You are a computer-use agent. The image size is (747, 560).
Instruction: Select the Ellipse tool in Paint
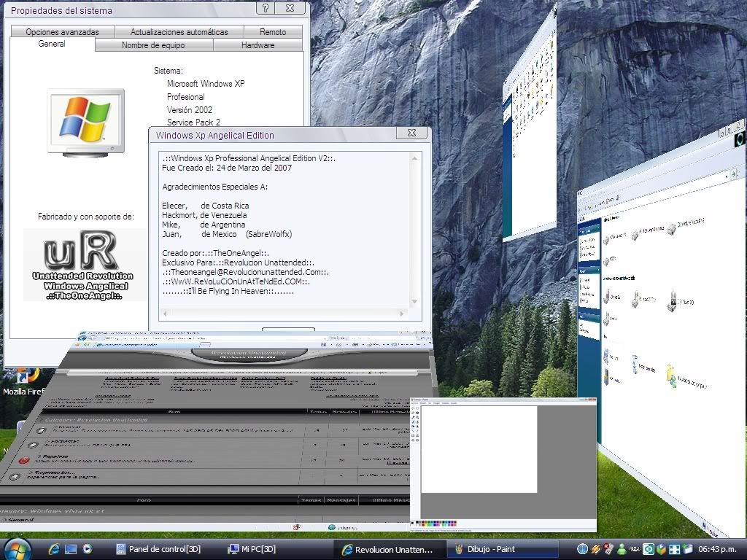tap(414, 440)
